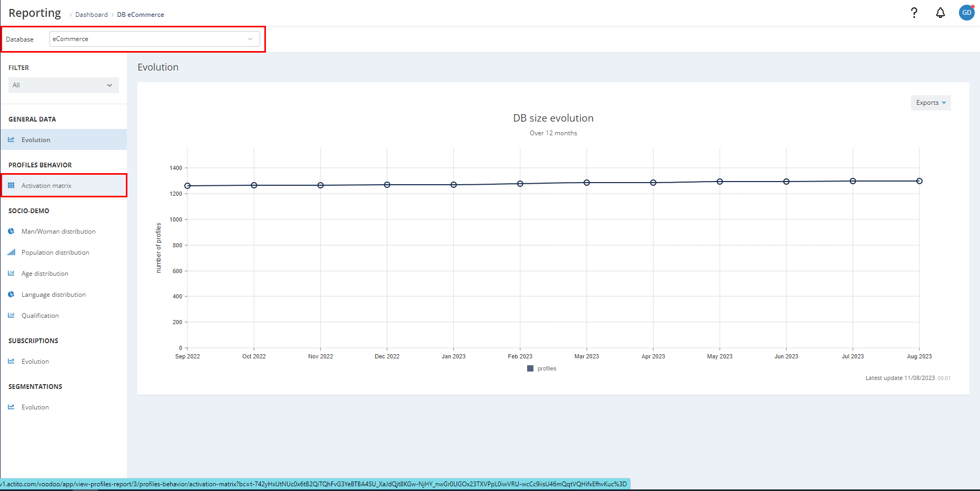Click the Mar 2023 data point
The height and width of the screenshot is (491, 980).
pyautogui.click(x=587, y=183)
